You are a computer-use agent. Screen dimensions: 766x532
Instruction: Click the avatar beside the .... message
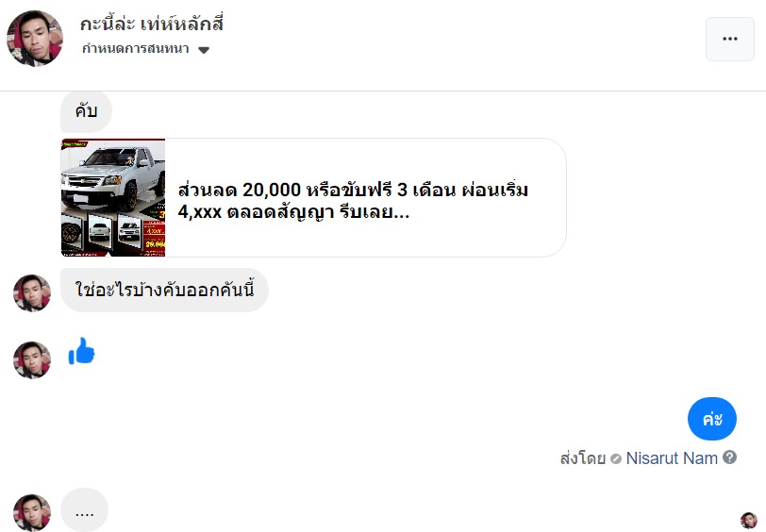click(x=32, y=512)
